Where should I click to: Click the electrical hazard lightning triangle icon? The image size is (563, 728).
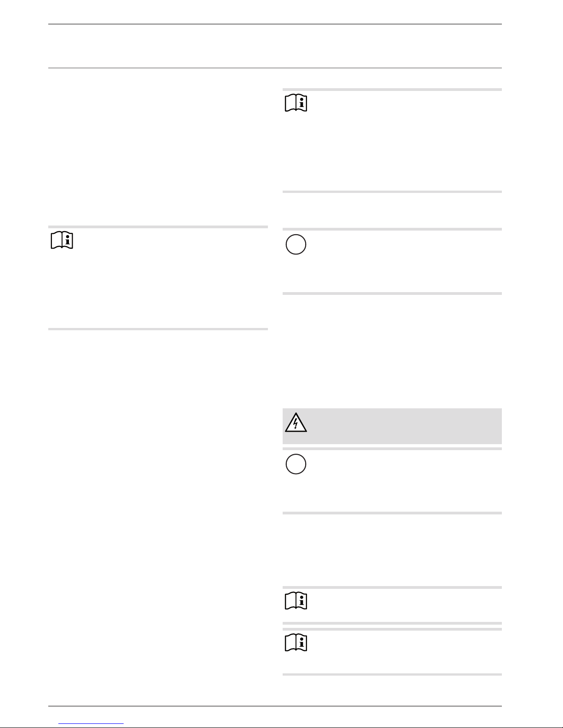point(296,423)
